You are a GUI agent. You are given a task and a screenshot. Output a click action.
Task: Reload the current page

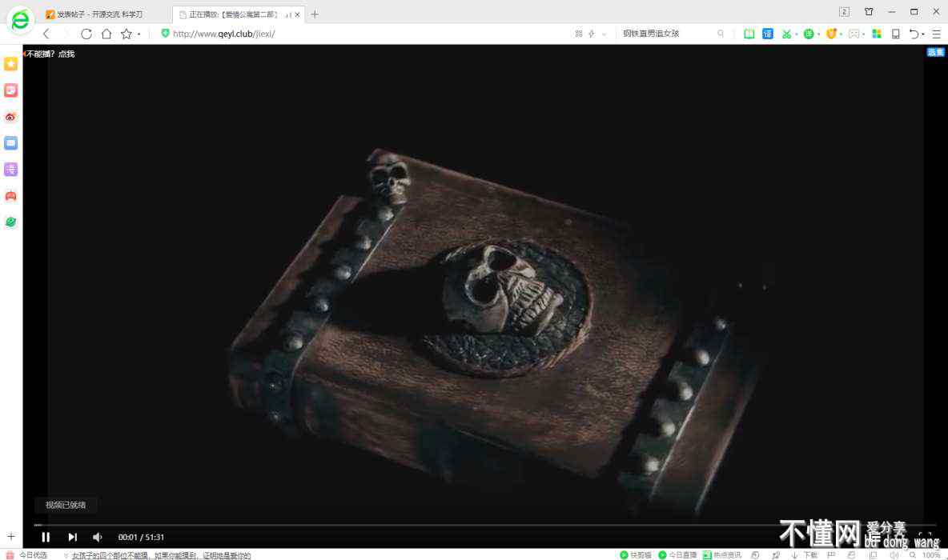click(86, 34)
